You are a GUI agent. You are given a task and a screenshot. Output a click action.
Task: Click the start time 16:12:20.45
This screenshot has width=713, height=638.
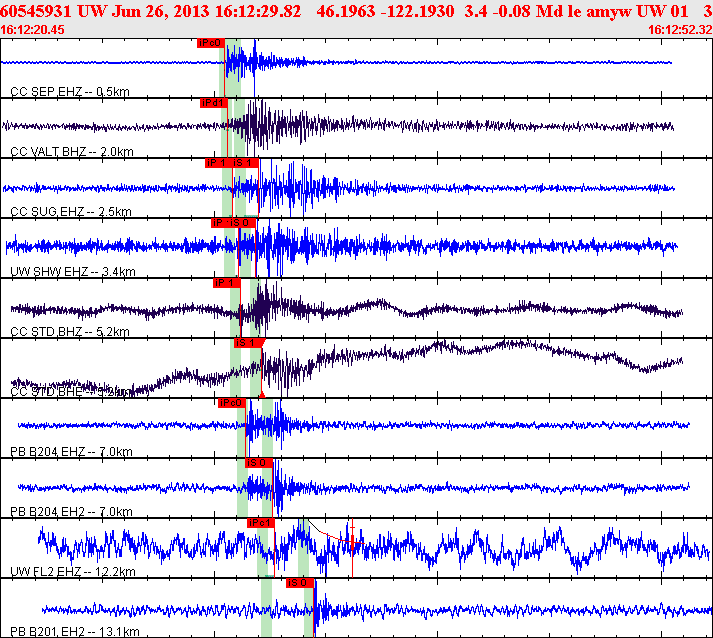click(32, 30)
